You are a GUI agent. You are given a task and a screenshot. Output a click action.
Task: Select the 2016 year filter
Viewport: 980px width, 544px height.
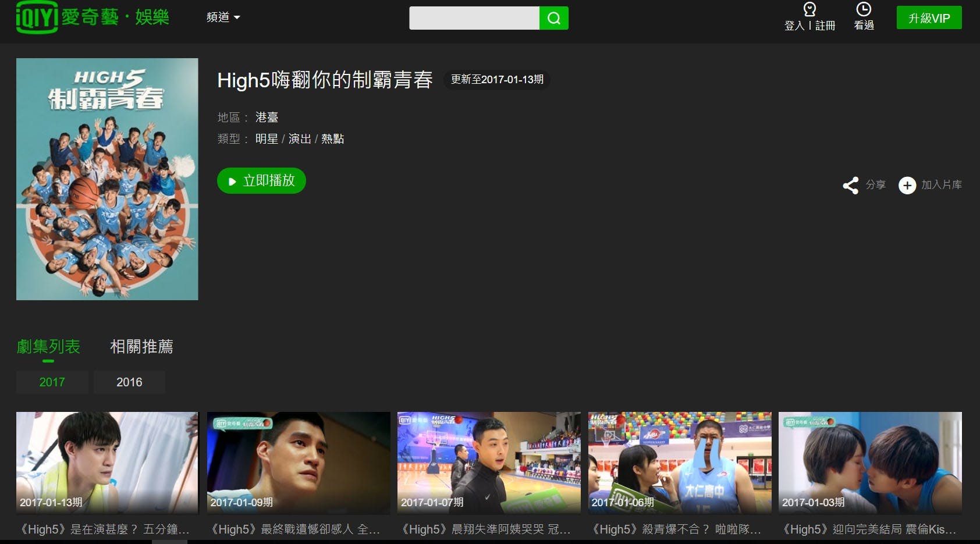pyautogui.click(x=129, y=382)
